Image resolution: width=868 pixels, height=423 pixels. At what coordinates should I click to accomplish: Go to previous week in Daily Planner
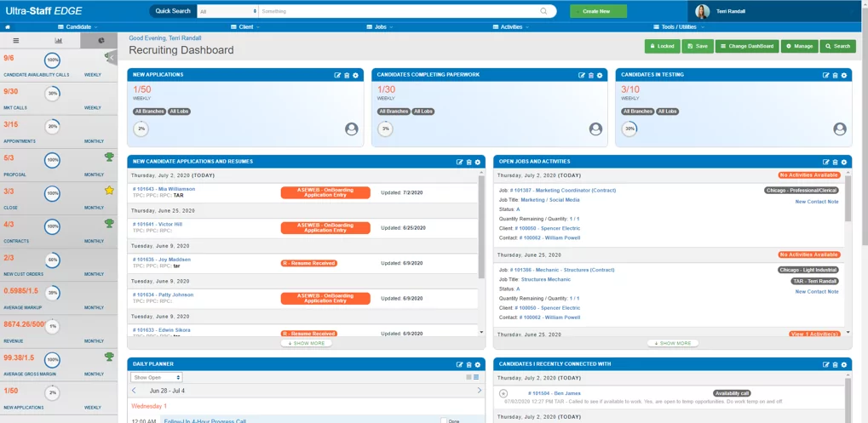[134, 391]
